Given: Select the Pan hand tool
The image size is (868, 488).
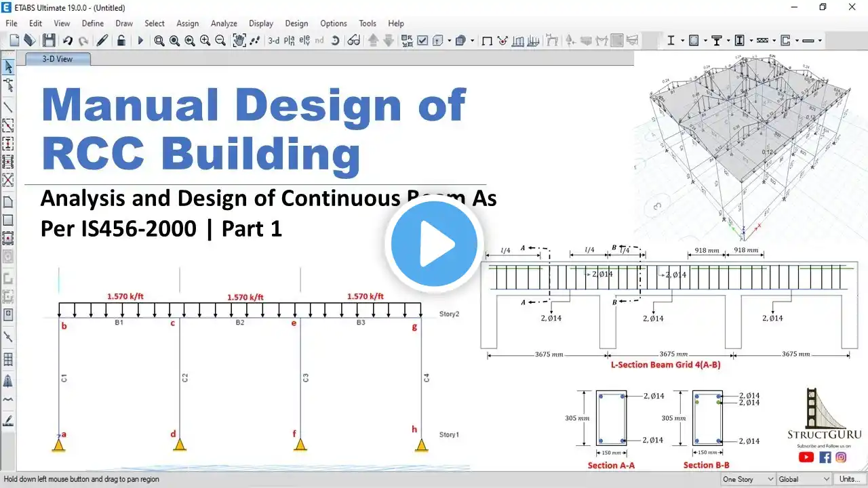Looking at the screenshot, I should (x=239, y=41).
